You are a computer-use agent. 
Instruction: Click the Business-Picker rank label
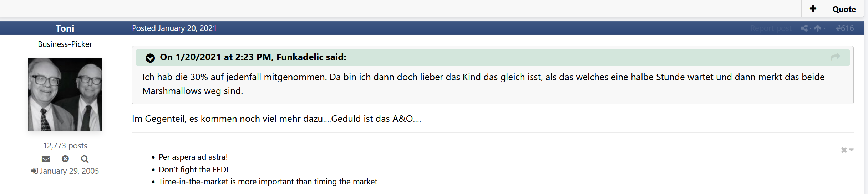pos(65,44)
